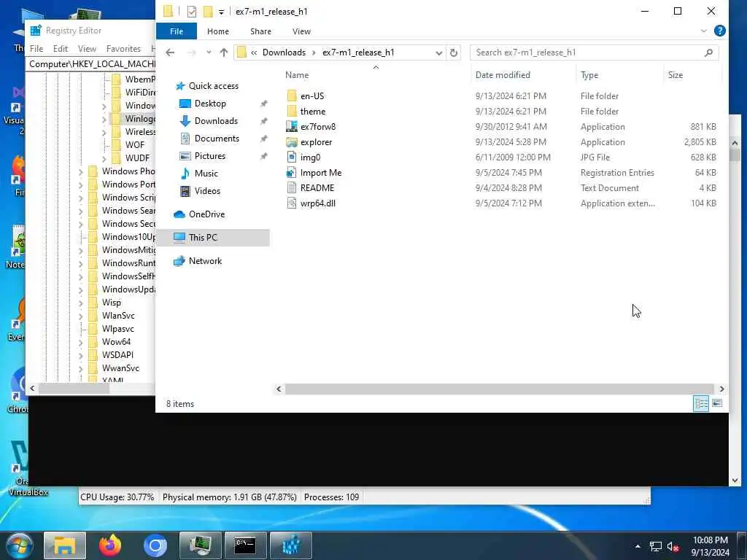Open Registry Editor Favorites menu

[x=123, y=49]
